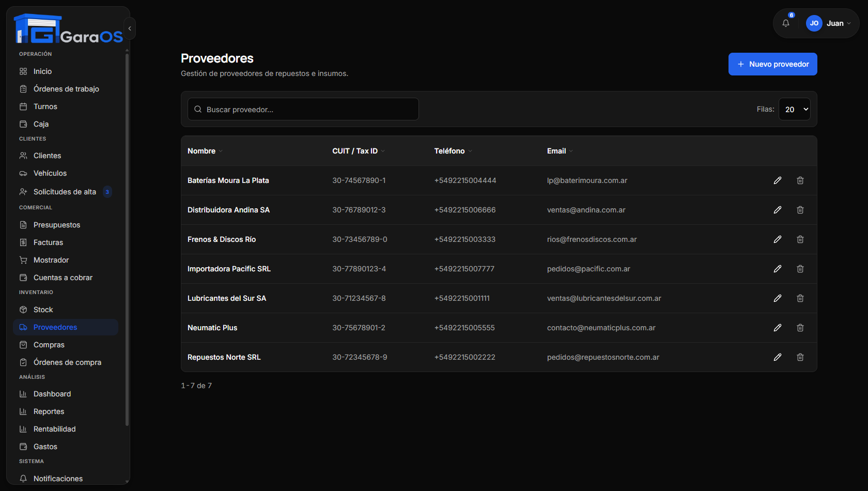Edit Lubricantes del Sur SA entry
Screen dimensions: 868x491
tap(778, 298)
